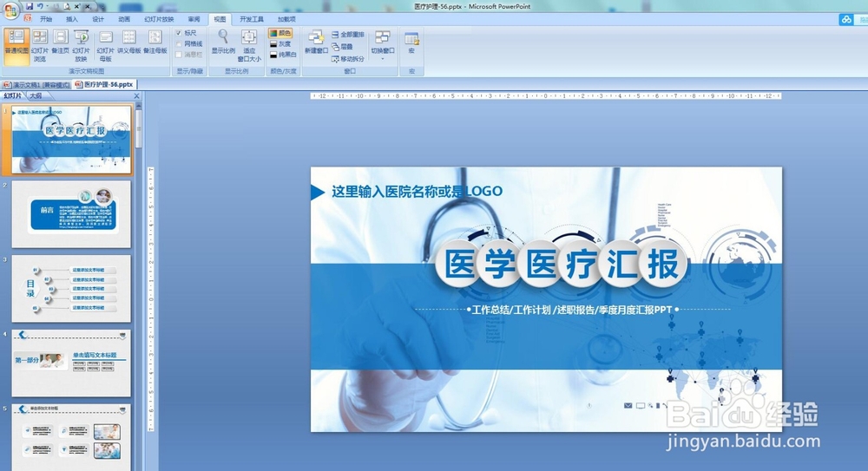Image resolution: width=868 pixels, height=471 pixels.
Task: Select slide 5 thumbnail
Action: [x=71, y=437]
